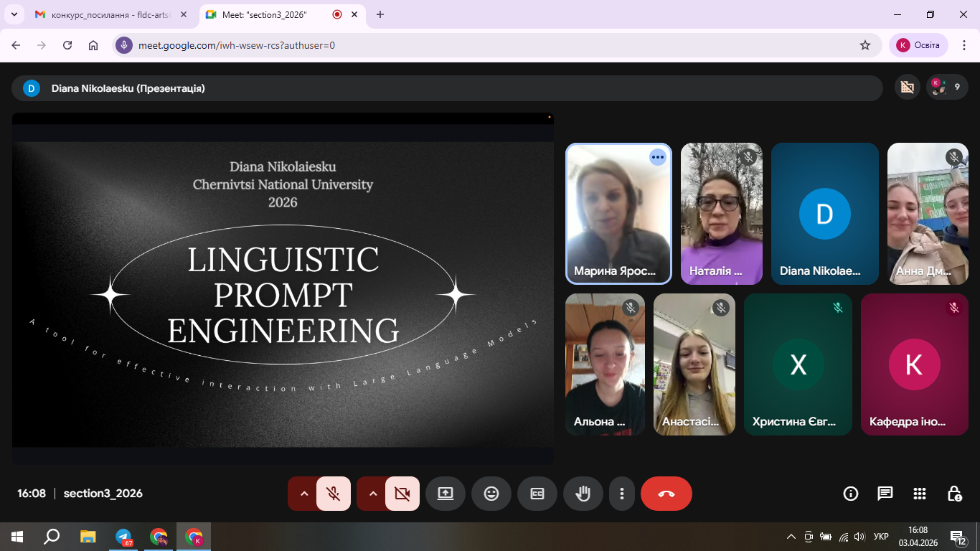Open more options three-dot menu in call bar
Image resolution: width=980 pixels, height=551 pixels.
(622, 494)
